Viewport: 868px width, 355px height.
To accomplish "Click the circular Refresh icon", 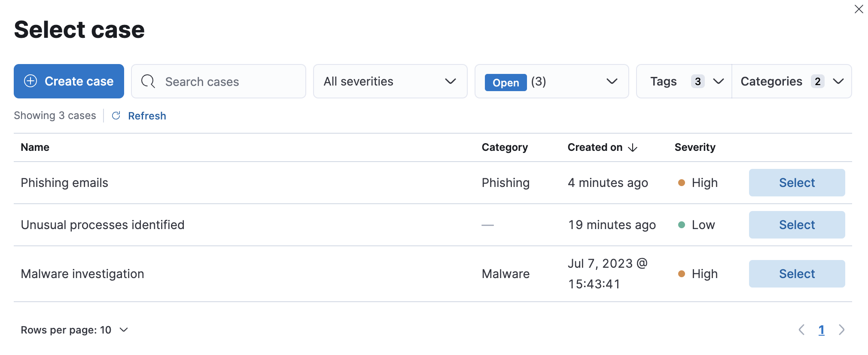I will (x=116, y=116).
